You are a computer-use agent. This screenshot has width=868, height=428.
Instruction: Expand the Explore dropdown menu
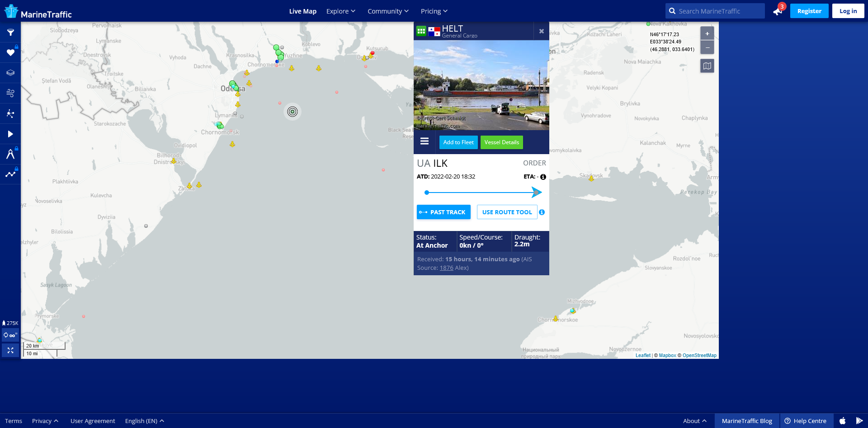point(341,11)
